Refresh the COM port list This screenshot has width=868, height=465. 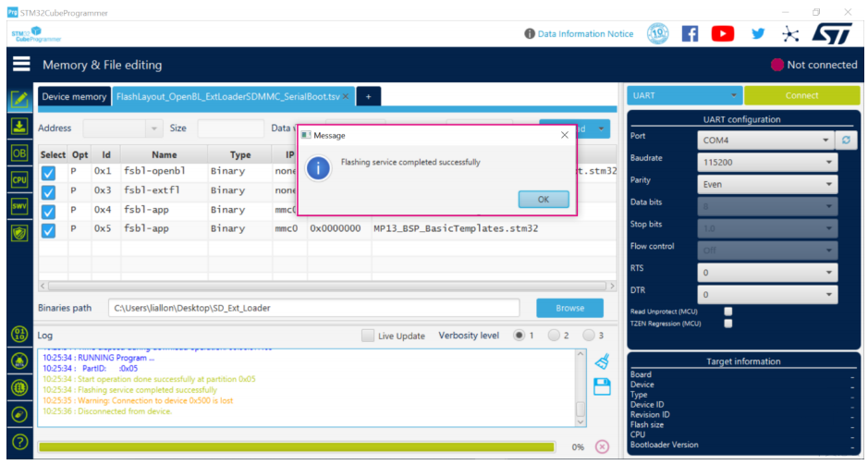846,140
